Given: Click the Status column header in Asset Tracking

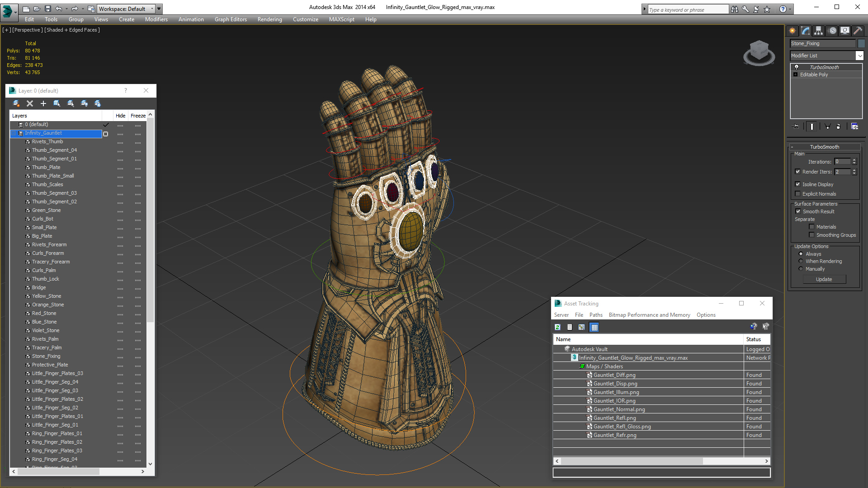Looking at the screenshot, I should click(757, 339).
